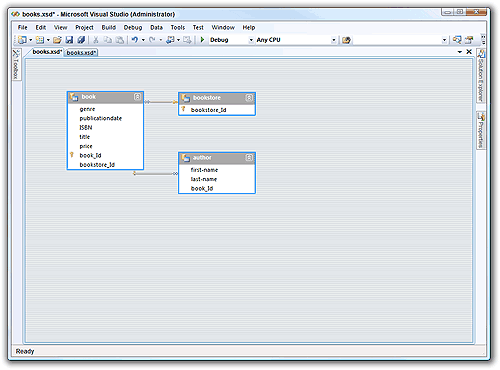Select the ISBN column row
The width and height of the screenshot is (500, 370).
(105, 128)
